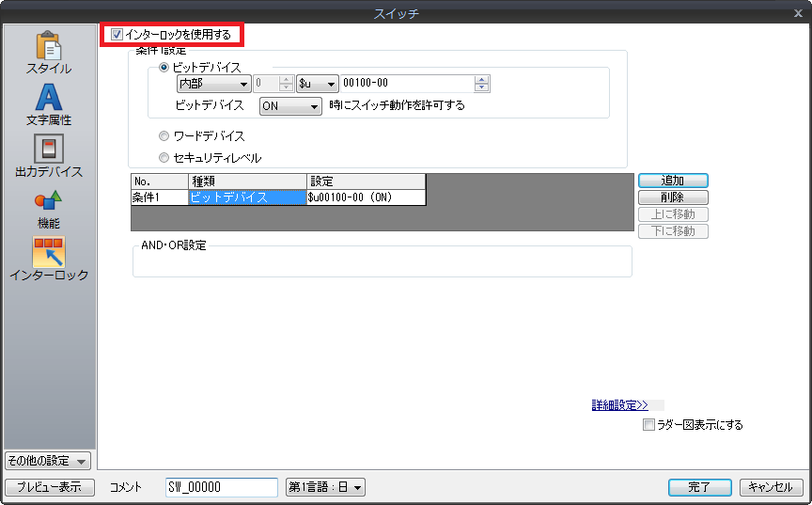
Task: Open the ON state dropdown
Action: point(290,106)
